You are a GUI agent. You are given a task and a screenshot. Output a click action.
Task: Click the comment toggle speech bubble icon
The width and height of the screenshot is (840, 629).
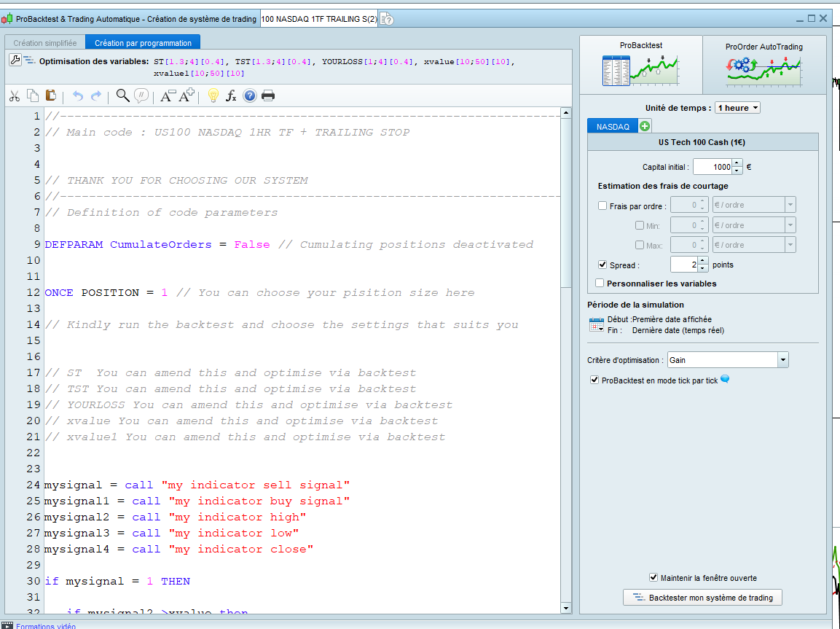(x=141, y=95)
